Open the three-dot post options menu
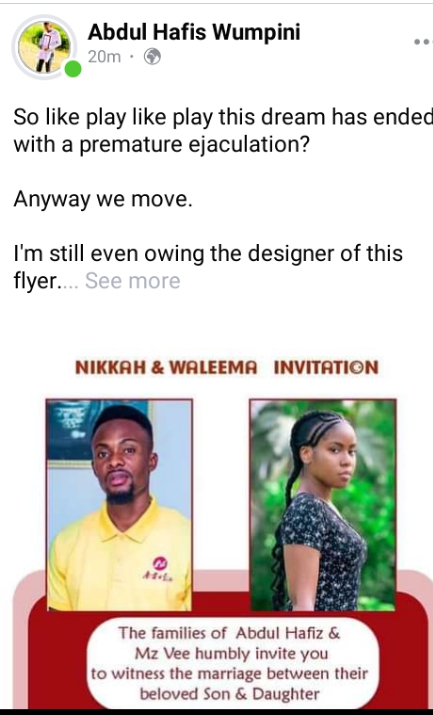The image size is (433, 715). pos(423,42)
